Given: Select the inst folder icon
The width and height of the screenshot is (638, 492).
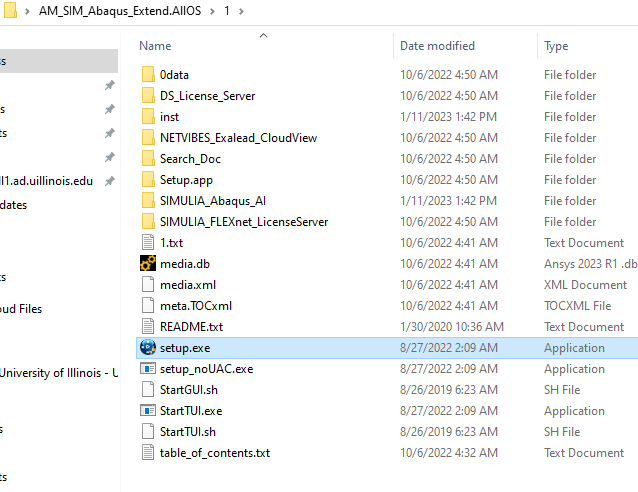Looking at the screenshot, I should (x=148, y=117).
